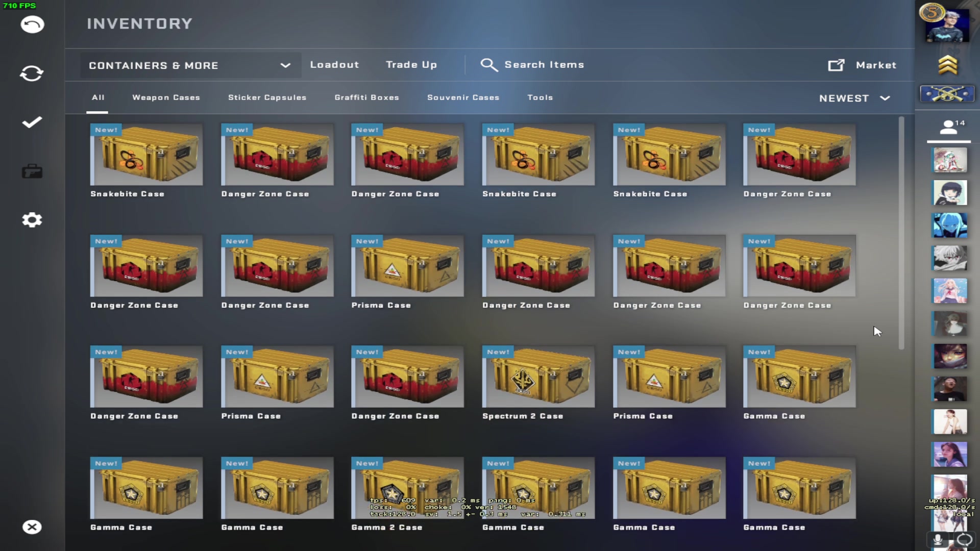The image size is (980, 551).
Task: Open the Trade Up section
Action: pyautogui.click(x=411, y=65)
